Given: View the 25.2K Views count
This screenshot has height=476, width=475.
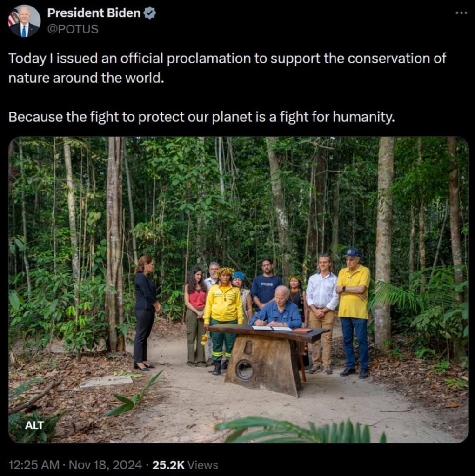Looking at the screenshot, I should [x=185, y=465].
